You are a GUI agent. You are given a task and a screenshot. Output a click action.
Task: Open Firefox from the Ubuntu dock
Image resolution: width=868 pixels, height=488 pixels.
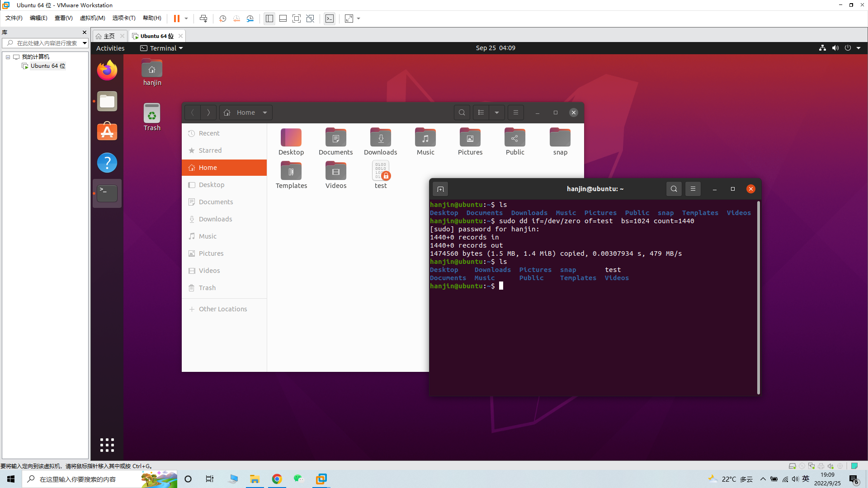[107, 70]
